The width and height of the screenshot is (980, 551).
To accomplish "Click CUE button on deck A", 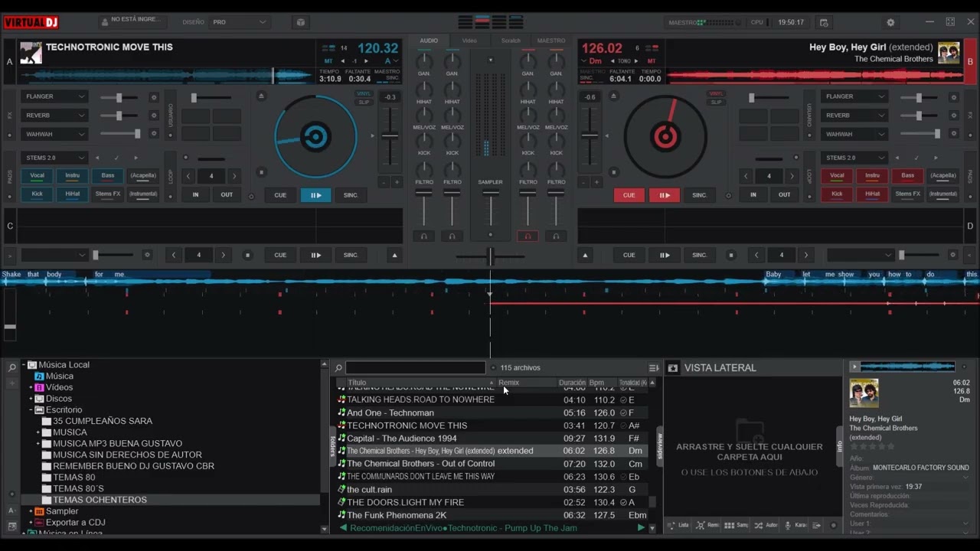I will [280, 195].
